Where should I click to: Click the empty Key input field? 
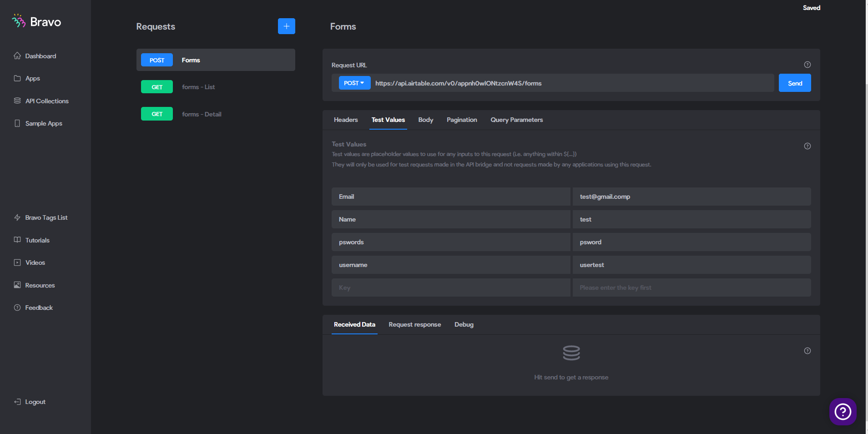tap(451, 288)
